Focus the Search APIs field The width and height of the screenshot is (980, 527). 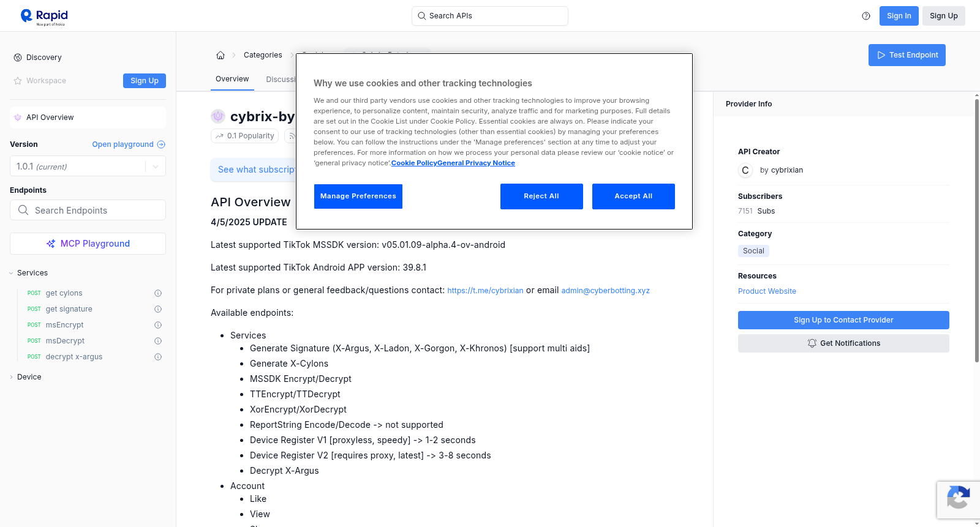click(x=490, y=16)
